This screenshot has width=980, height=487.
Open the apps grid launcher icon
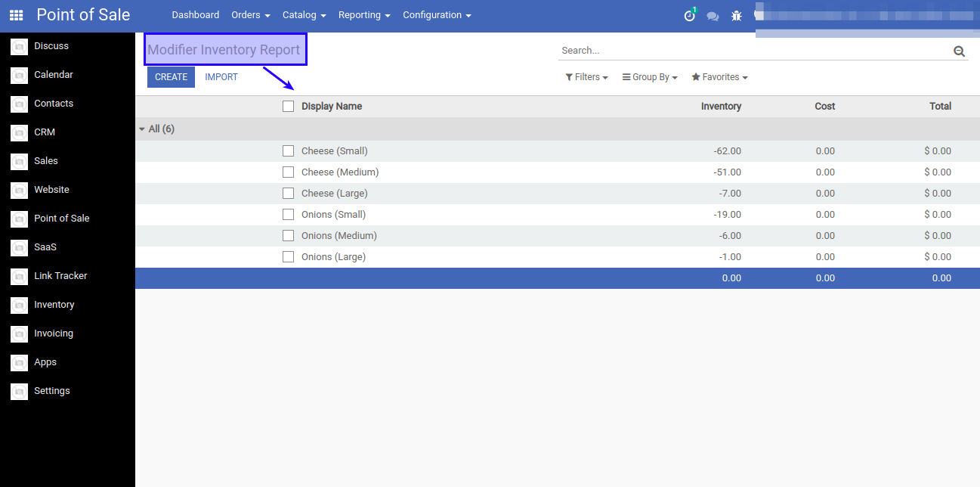click(x=16, y=15)
